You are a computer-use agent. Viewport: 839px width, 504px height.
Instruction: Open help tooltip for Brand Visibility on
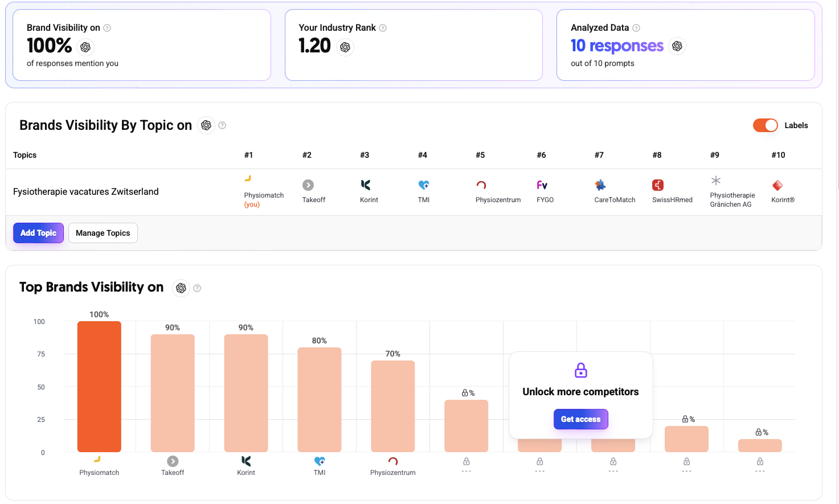click(x=107, y=28)
